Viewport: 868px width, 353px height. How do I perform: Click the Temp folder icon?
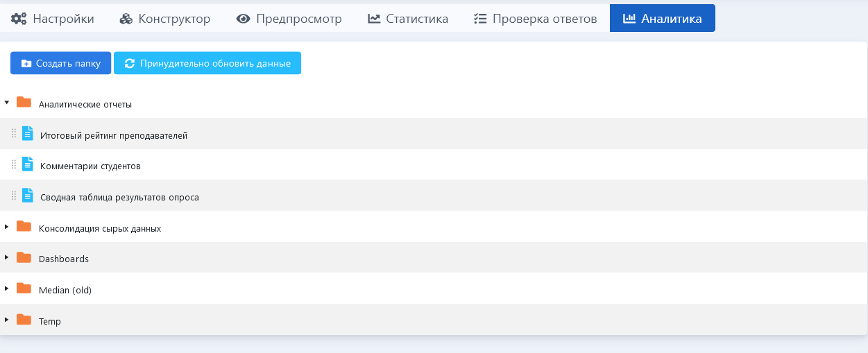point(24,320)
